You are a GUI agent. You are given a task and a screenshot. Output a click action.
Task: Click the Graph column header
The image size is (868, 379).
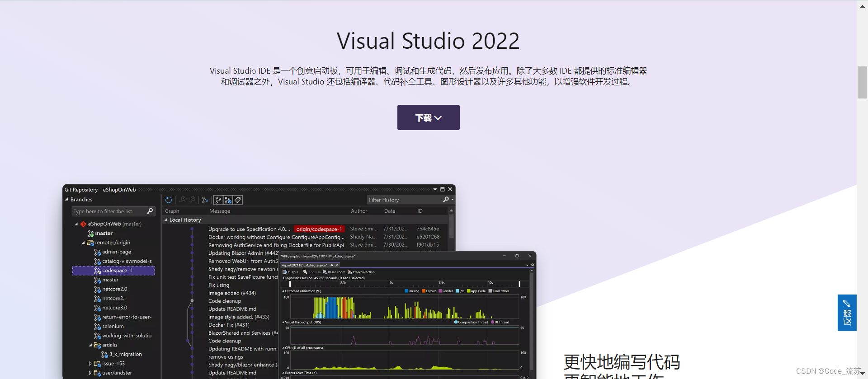tap(172, 211)
